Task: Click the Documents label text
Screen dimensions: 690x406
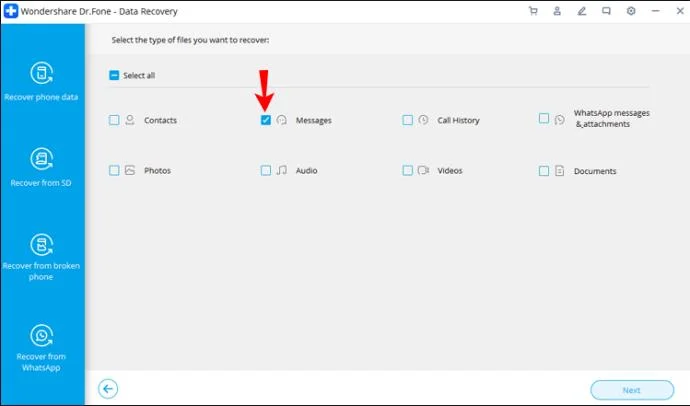Action: [x=595, y=171]
